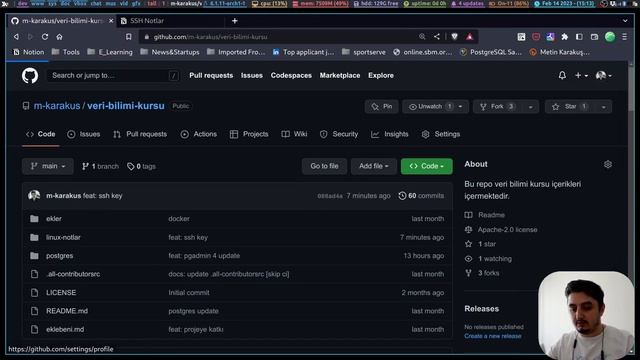Click the green profile circle icon

tap(610, 37)
